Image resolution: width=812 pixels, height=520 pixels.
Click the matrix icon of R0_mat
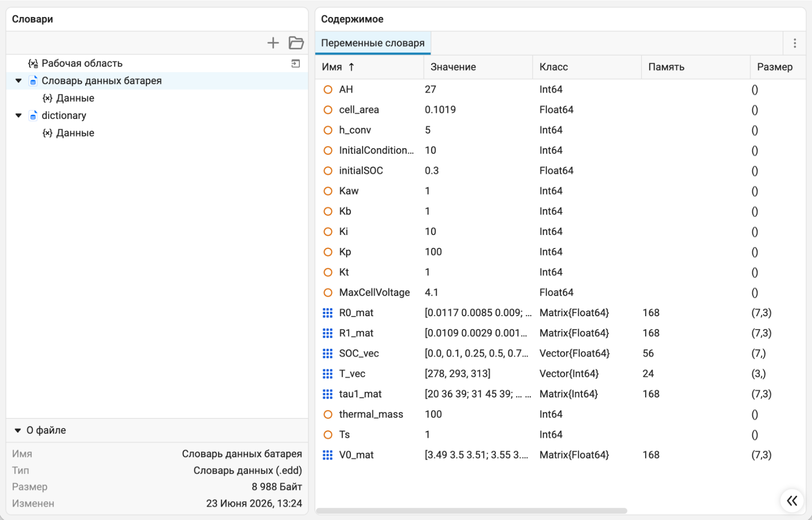point(327,313)
